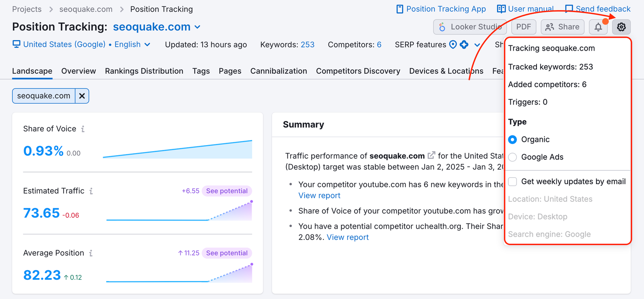The image size is (644, 299).
Task: Switch to the Overview tab
Action: pos(78,71)
